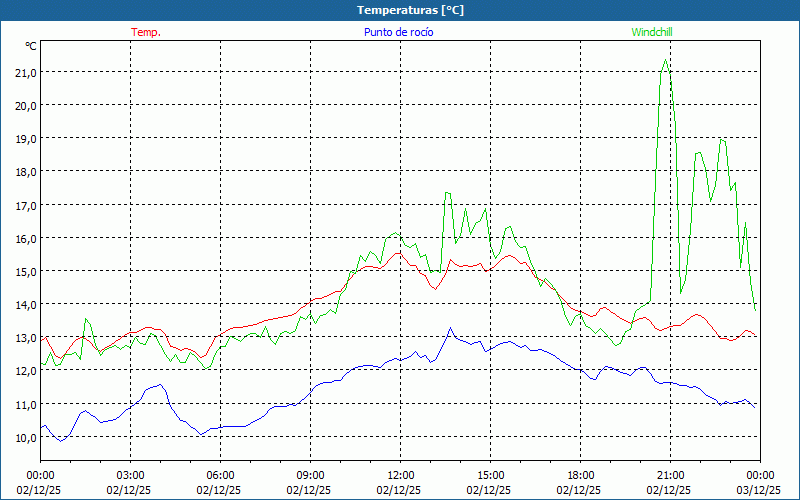
Task: Click the green Windchill legend label
Action: pyautogui.click(x=652, y=32)
